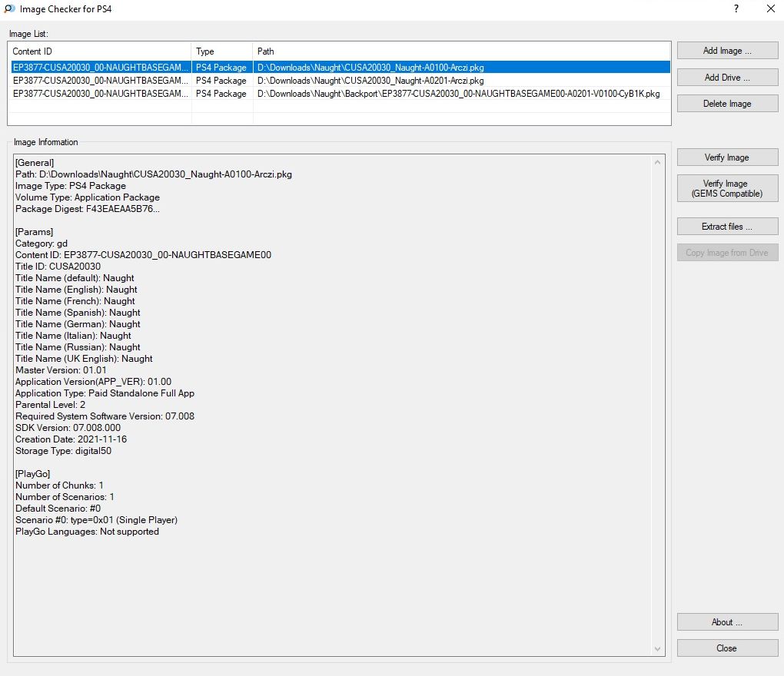Select the row with Naught-A0201-Arczi.pkg path
The width and height of the screenshot is (784, 676).
tap(340, 81)
